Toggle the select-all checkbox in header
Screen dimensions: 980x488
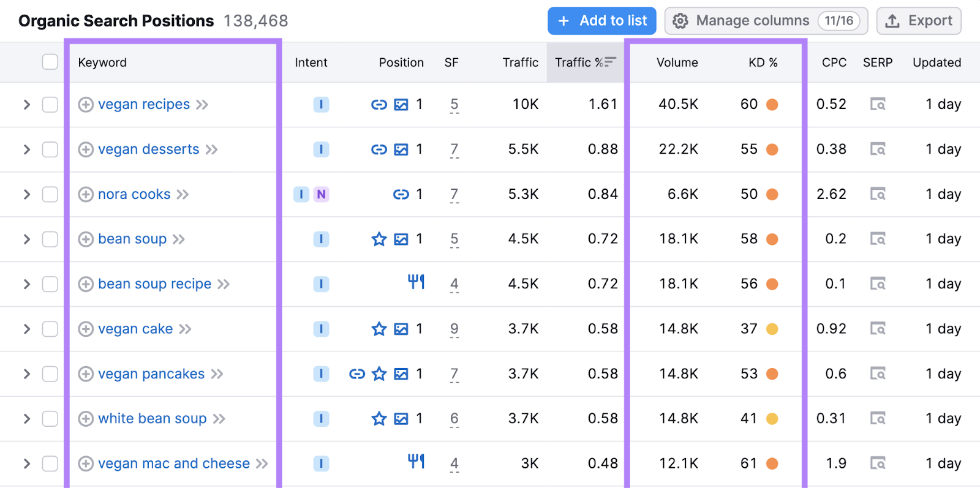[x=50, y=62]
